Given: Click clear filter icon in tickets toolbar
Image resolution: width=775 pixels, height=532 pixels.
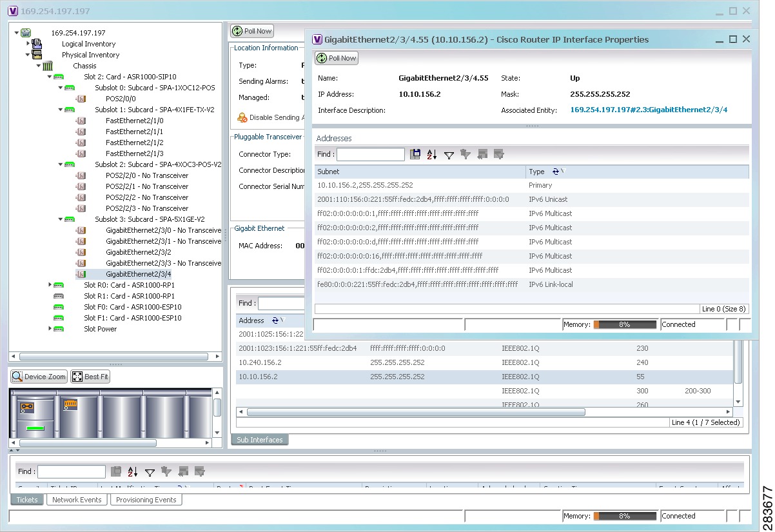Looking at the screenshot, I should [x=166, y=471].
